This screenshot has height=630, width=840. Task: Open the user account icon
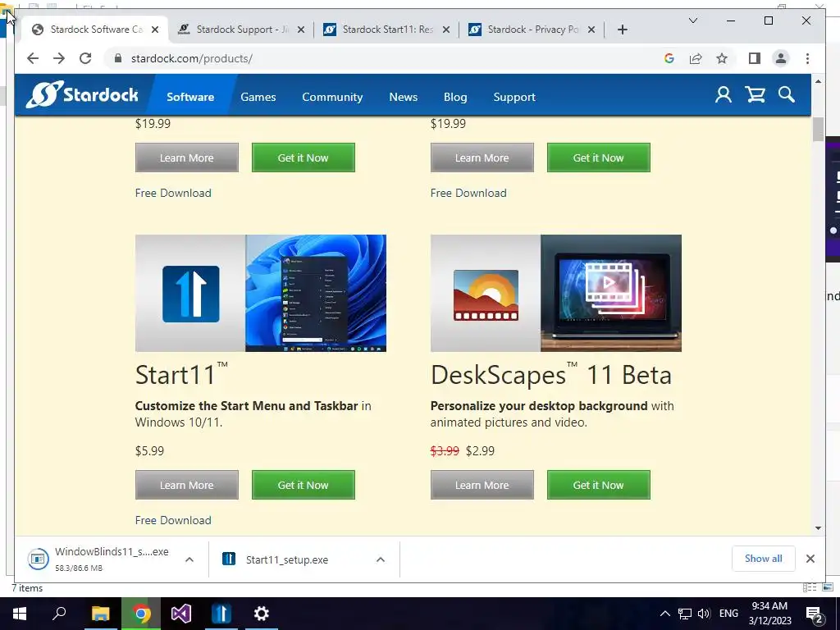pyautogui.click(x=724, y=95)
